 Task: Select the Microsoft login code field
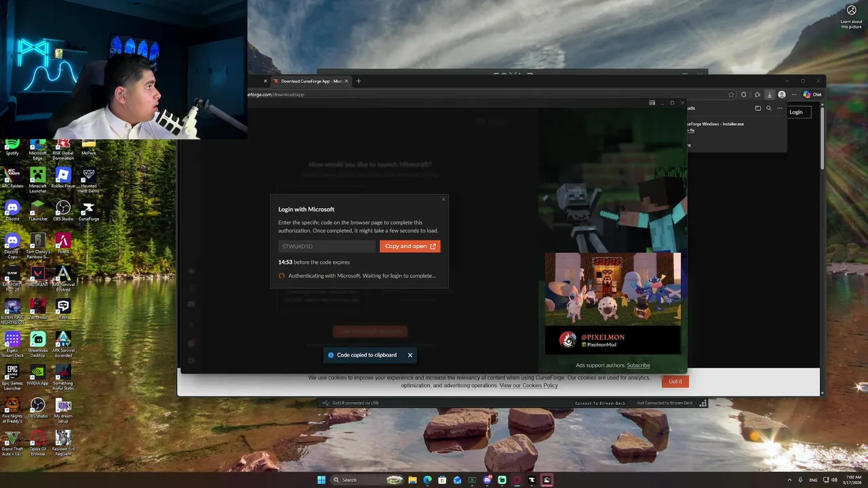(326, 246)
